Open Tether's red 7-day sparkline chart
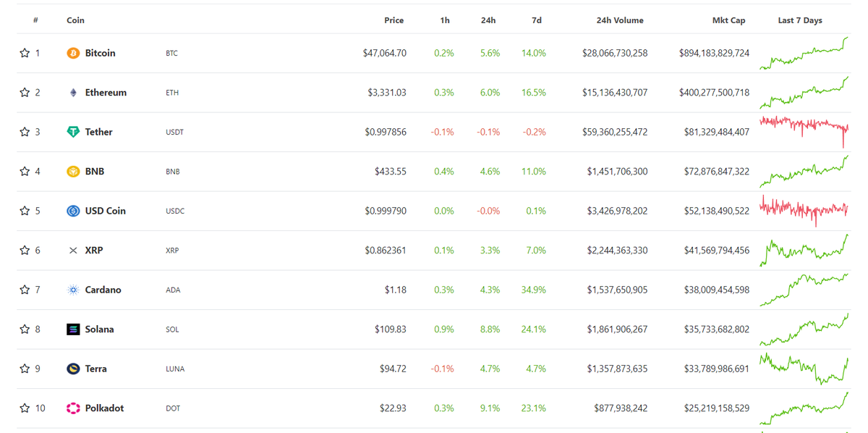The image size is (868, 433). pos(804,132)
